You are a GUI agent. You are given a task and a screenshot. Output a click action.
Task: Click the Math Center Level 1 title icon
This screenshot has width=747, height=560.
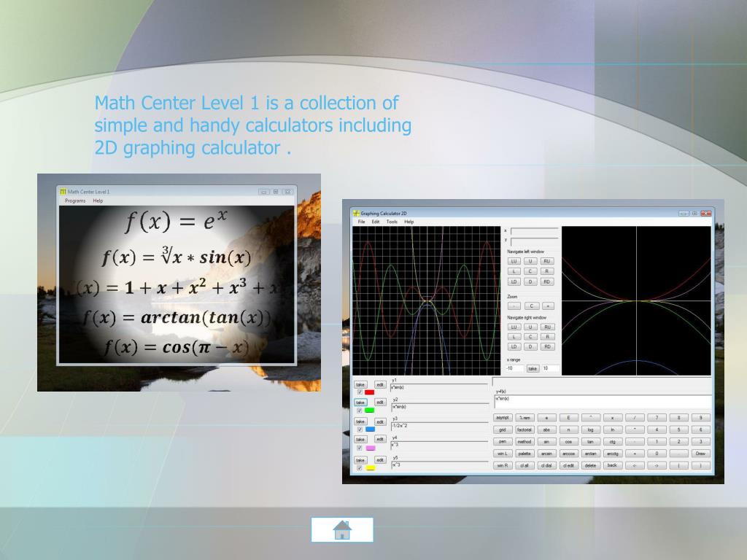click(63, 192)
